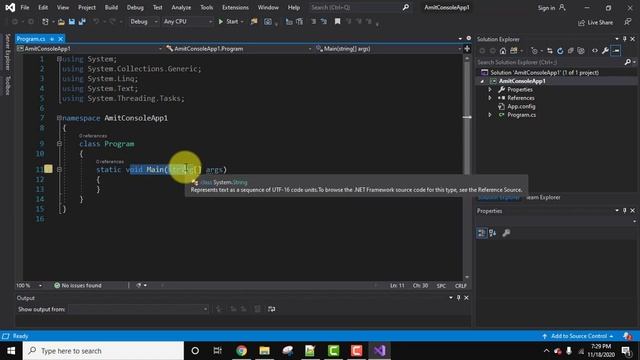This screenshot has width=640, height=360.
Task: Toggle the bookmark icon in toolbar
Action: (338, 22)
